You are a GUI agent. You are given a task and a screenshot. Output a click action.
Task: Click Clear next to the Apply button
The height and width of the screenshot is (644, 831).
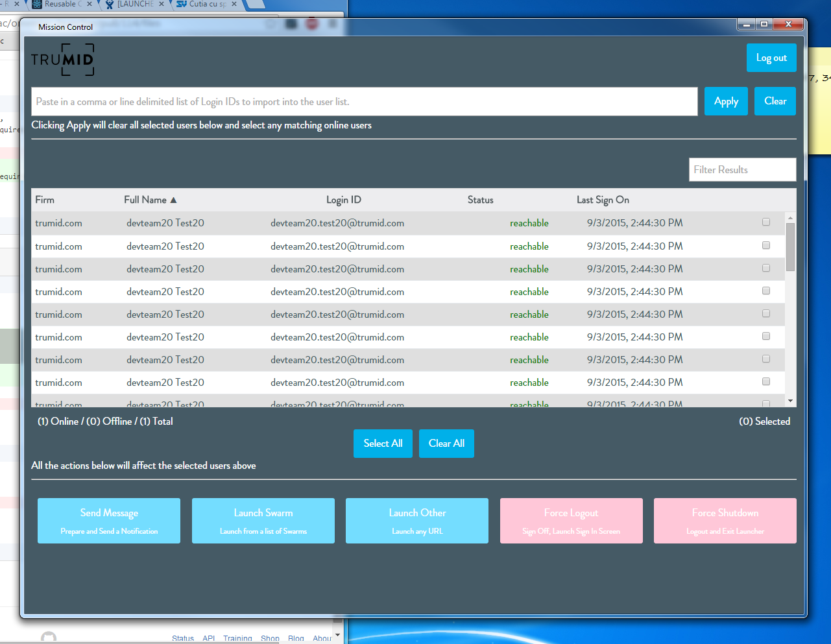(x=775, y=101)
